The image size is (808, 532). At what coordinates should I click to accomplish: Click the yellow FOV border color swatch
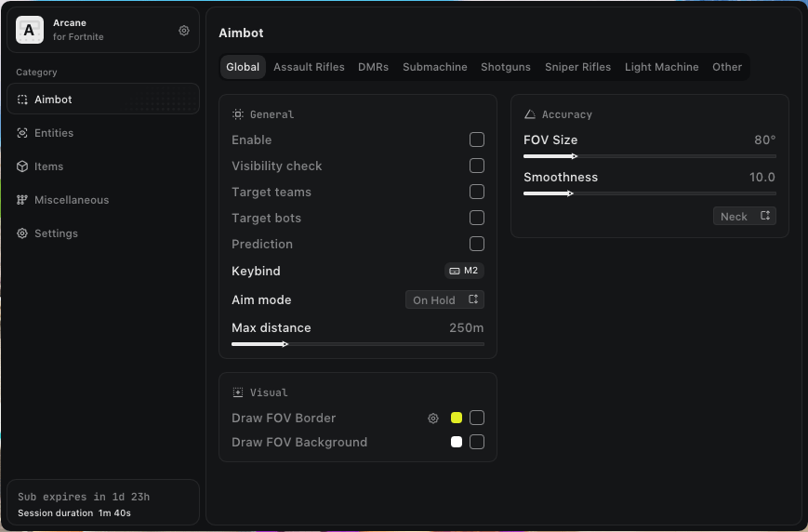pyautogui.click(x=457, y=419)
